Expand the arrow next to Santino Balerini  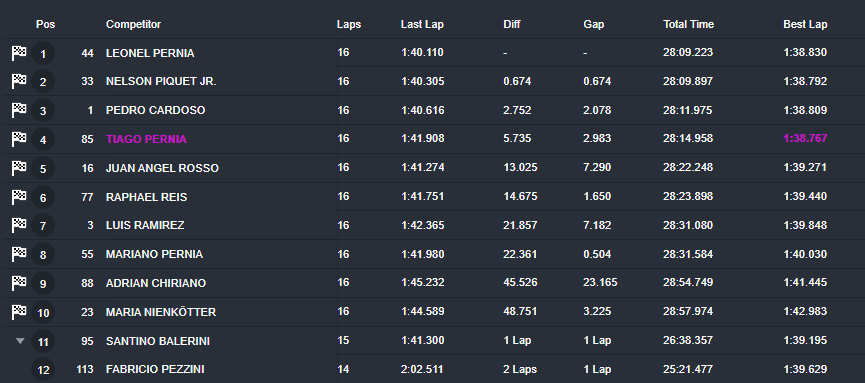tap(20, 341)
